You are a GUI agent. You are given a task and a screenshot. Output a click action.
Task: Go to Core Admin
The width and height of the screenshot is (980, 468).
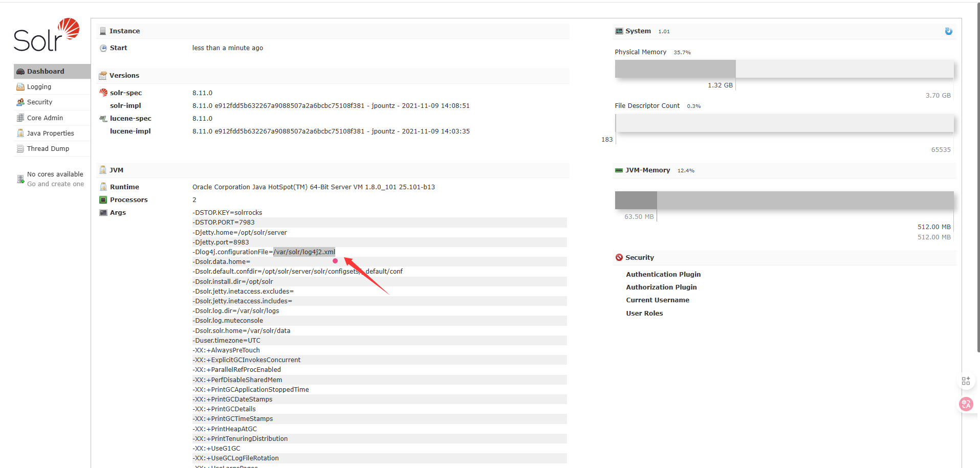point(45,118)
